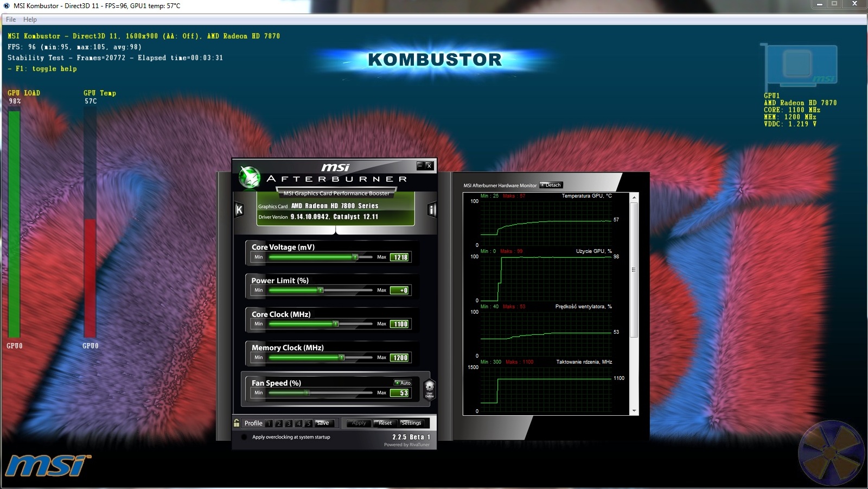Click the 'VDDC: 1.219 V' text

click(x=790, y=124)
